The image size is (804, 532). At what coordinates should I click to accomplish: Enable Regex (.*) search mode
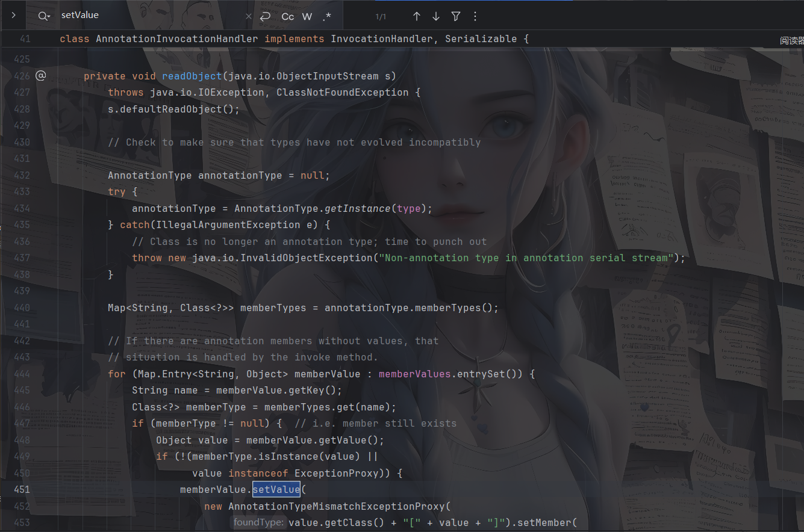[326, 16]
